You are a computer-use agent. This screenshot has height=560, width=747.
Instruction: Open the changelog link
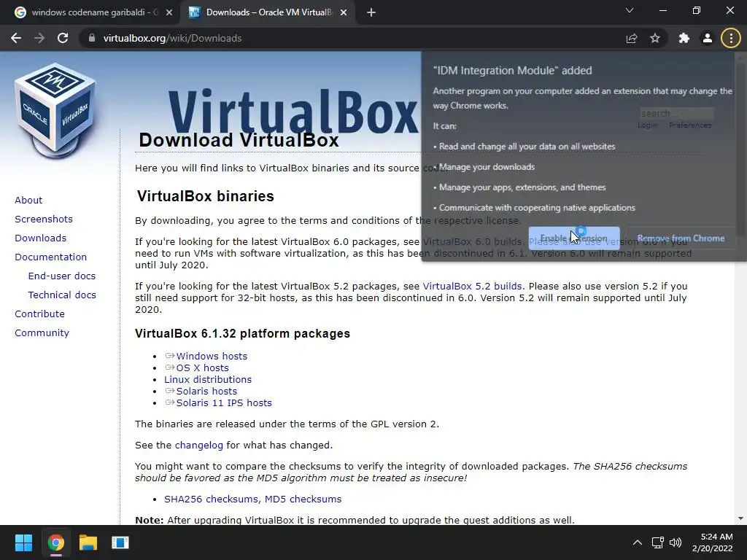[198, 446]
